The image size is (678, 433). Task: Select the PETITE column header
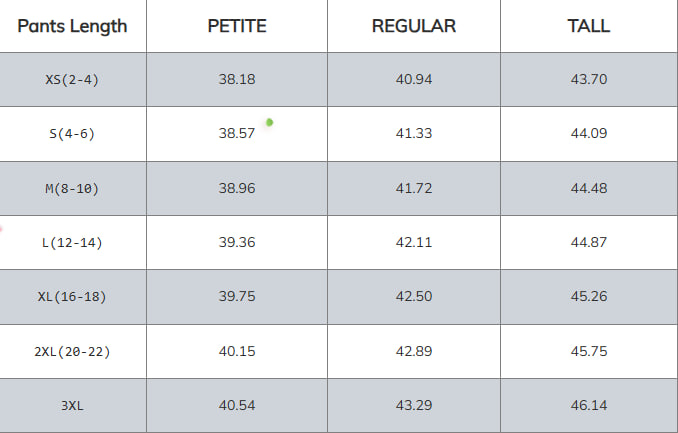coord(236,26)
